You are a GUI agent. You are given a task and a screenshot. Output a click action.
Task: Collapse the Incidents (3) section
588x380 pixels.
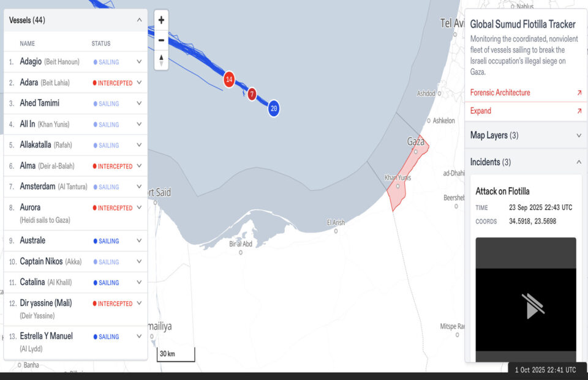coord(579,162)
